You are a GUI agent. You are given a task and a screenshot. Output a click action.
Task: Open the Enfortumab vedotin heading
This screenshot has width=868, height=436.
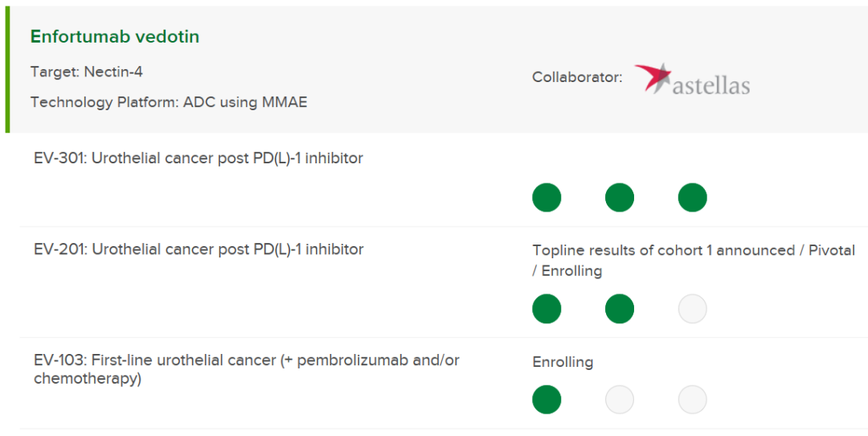pos(115,36)
